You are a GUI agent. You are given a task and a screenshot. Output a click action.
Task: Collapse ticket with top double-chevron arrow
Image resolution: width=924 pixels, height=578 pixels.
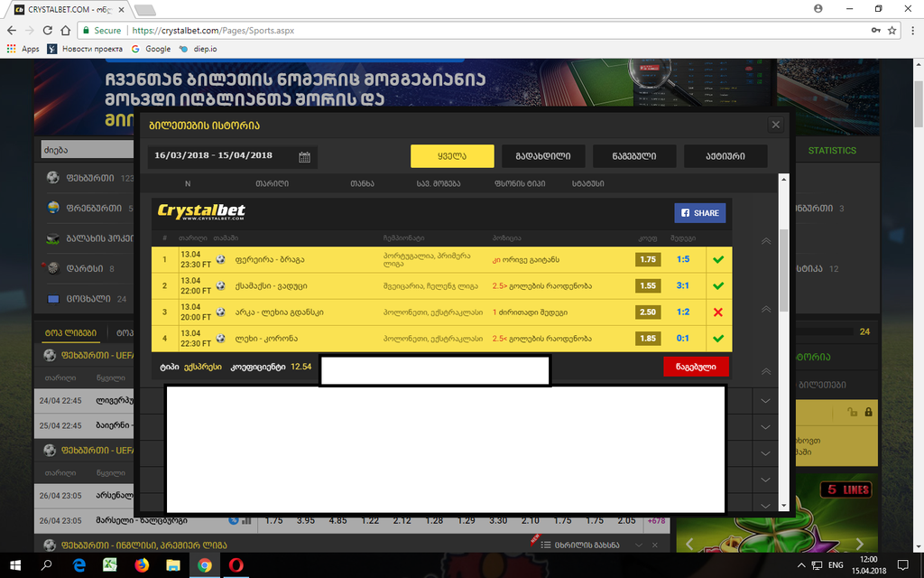coord(765,241)
